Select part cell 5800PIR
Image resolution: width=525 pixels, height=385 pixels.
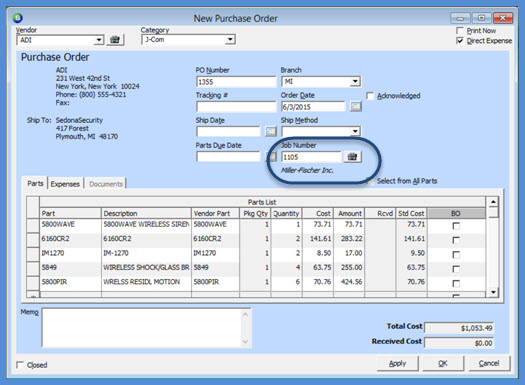click(x=70, y=282)
